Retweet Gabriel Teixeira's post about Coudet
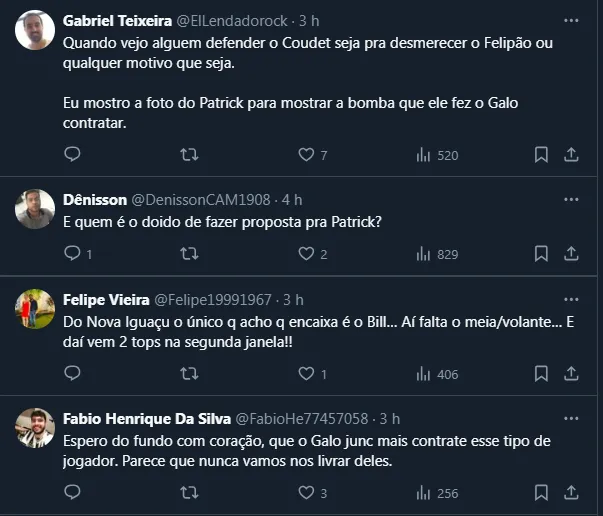The height and width of the screenshot is (516, 603). (x=188, y=154)
